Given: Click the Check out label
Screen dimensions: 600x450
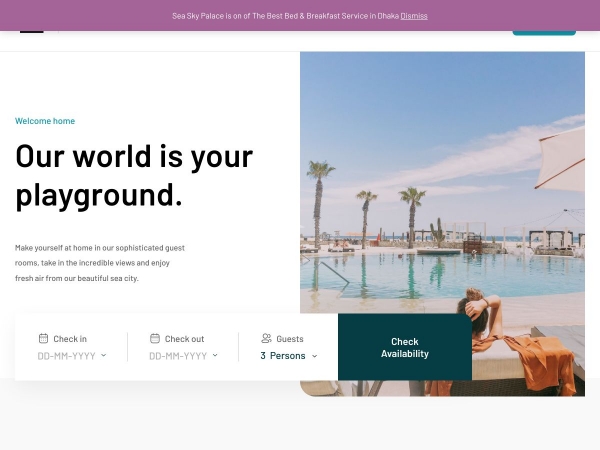Looking at the screenshot, I should click(x=184, y=339).
